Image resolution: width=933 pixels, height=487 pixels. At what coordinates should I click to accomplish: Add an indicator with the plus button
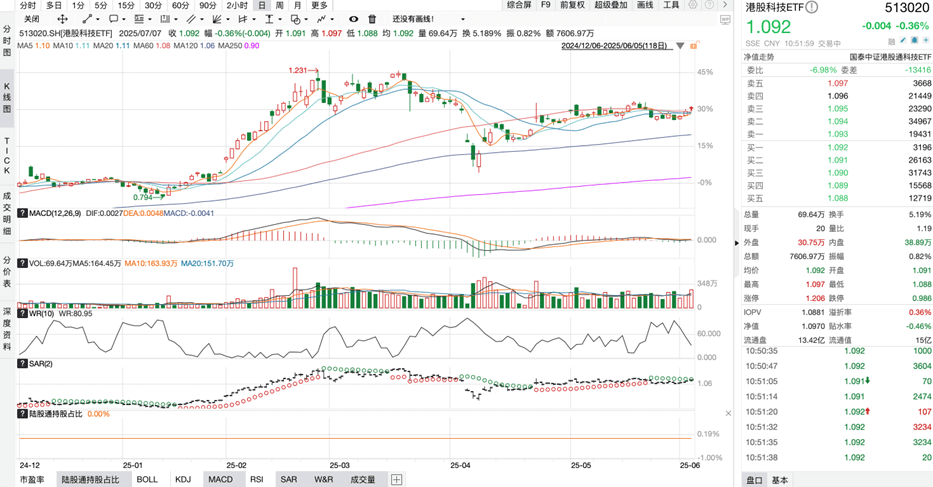coord(396,479)
